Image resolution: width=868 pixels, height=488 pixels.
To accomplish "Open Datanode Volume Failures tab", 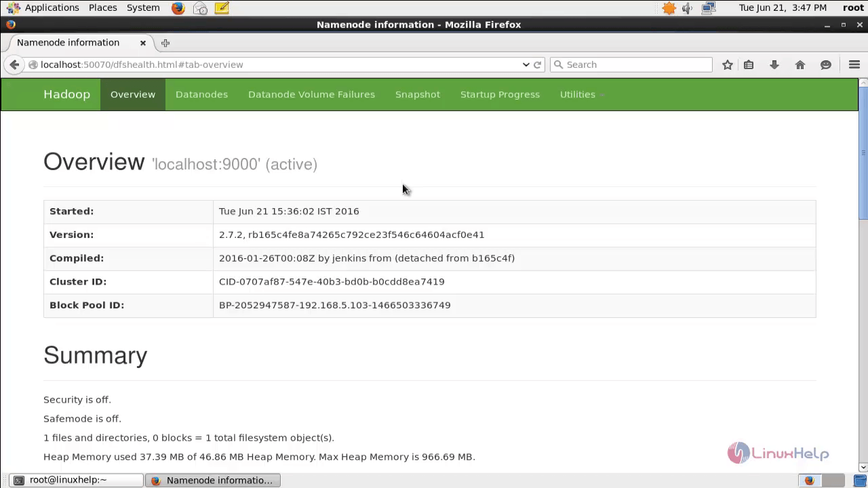I will (x=311, y=94).
